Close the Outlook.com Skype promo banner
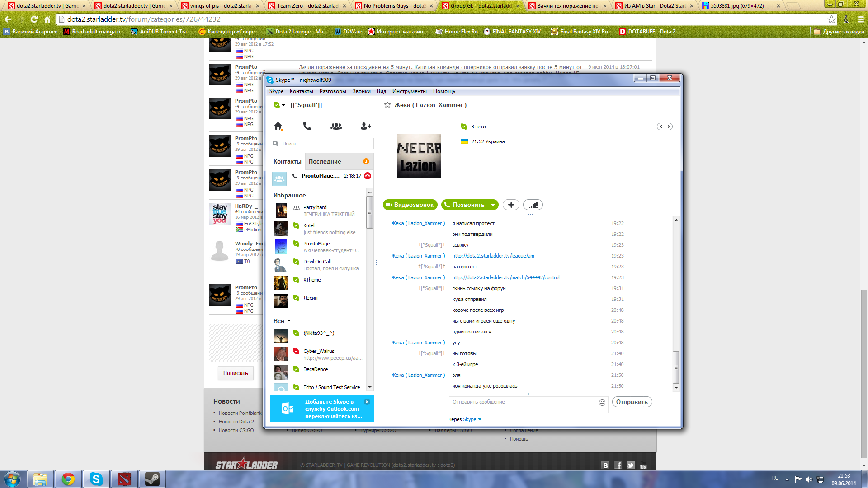This screenshot has width=868, height=488. click(367, 401)
